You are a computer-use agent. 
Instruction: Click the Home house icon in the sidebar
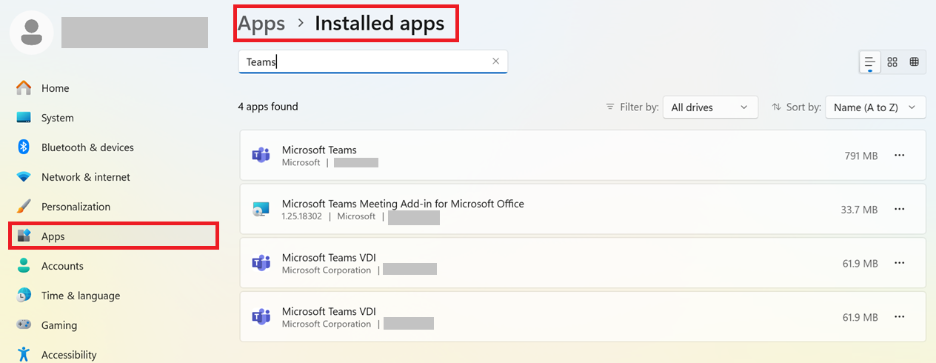pos(24,88)
